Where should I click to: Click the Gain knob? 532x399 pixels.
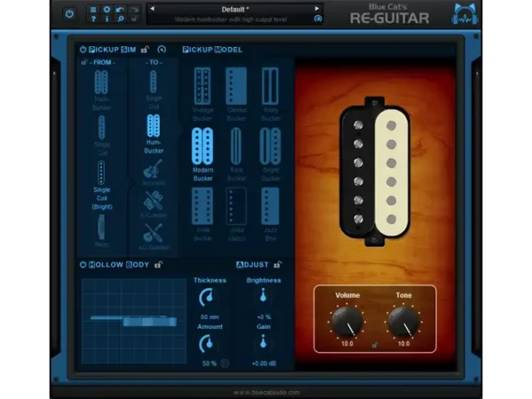263,342
